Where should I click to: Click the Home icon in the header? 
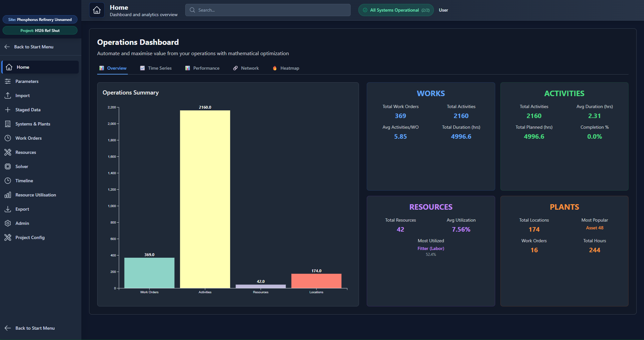(x=97, y=10)
